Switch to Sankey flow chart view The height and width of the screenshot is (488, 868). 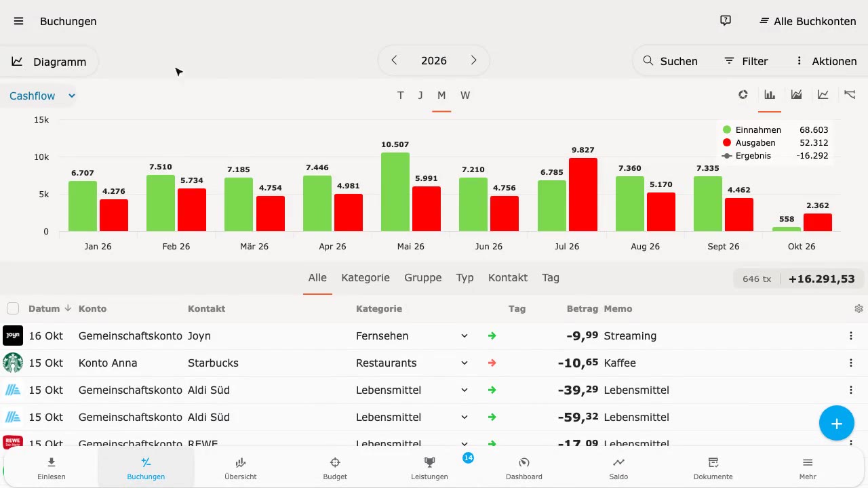pos(850,95)
